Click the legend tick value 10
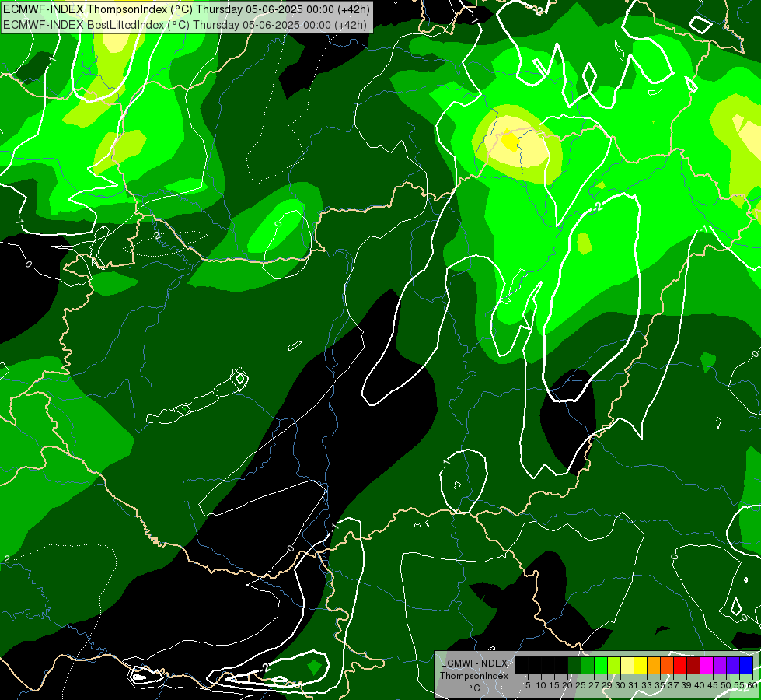761x700 pixels. 541,685
